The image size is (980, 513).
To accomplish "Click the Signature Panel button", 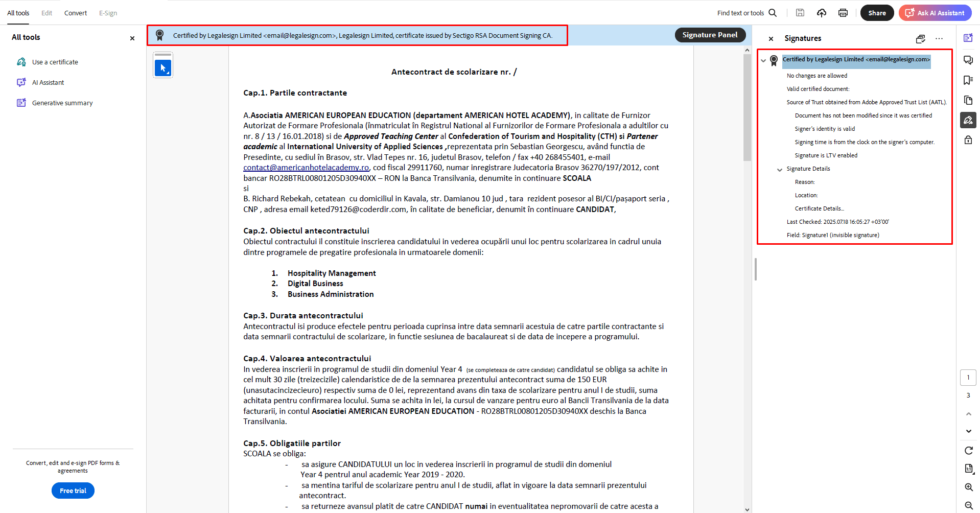I will [x=710, y=35].
